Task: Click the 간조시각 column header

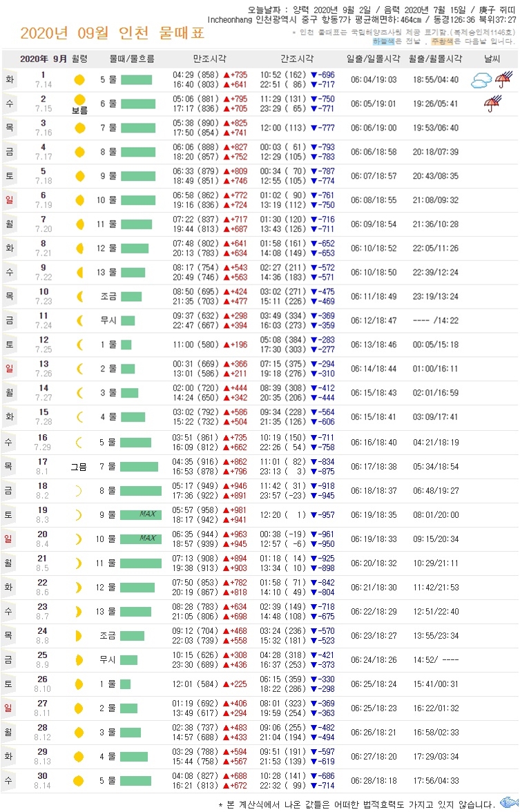Action: click(x=297, y=59)
